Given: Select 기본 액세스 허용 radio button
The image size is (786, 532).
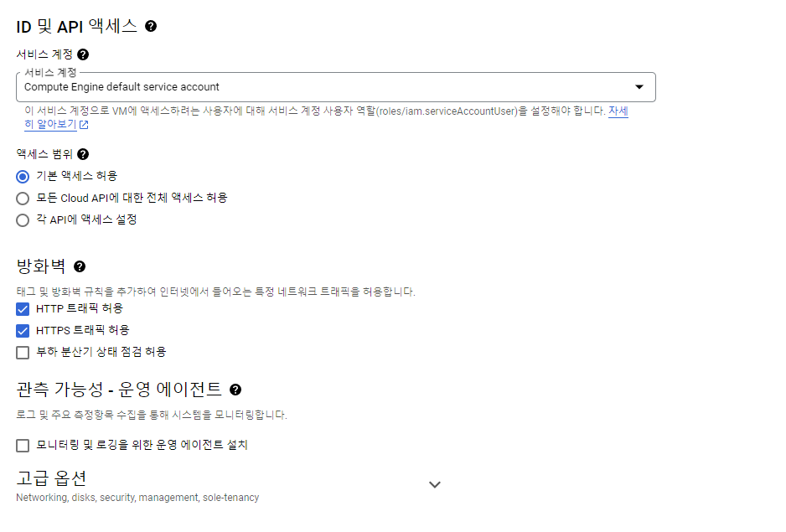Looking at the screenshot, I should click(23, 177).
